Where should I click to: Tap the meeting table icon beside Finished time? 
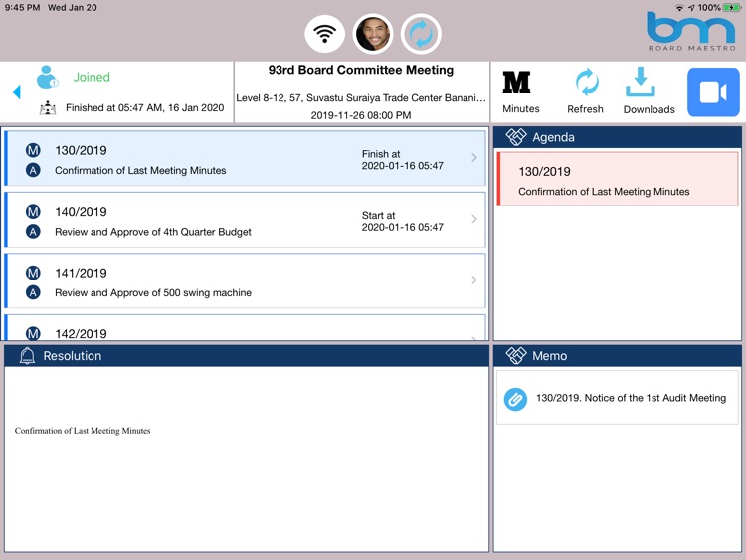click(48, 108)
